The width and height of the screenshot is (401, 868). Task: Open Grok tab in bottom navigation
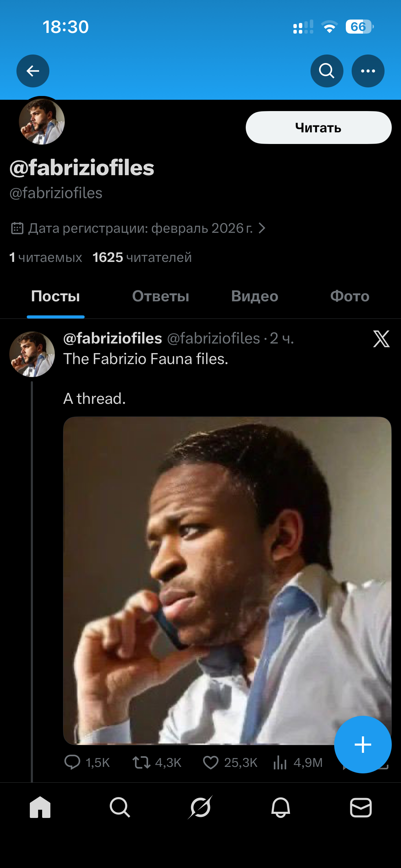click(200, 807)
